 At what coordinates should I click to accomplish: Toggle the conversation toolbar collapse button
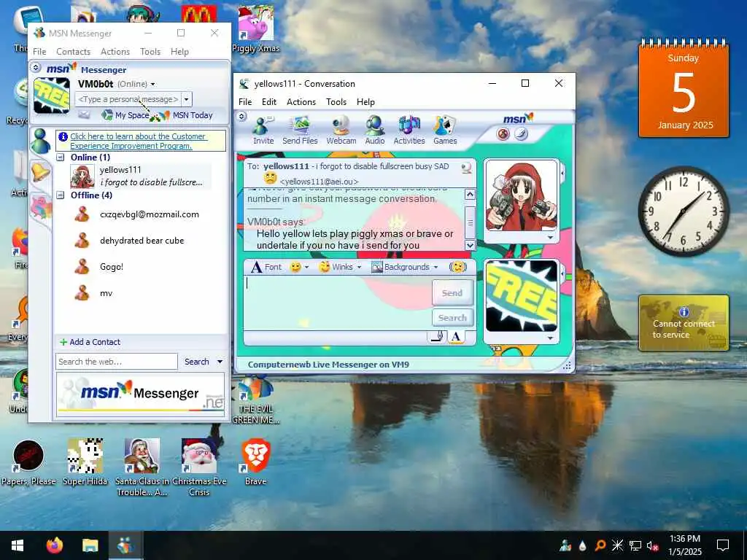(241, 116)
